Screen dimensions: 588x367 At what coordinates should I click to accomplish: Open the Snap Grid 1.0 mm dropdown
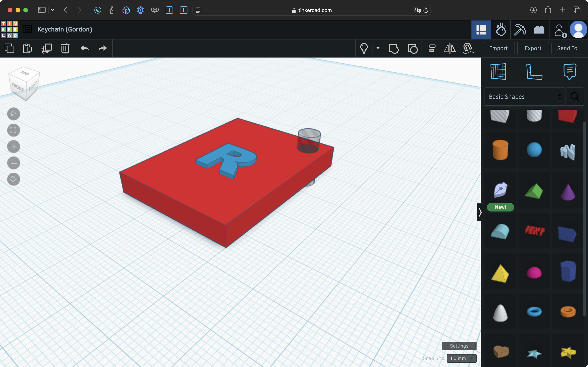coord(461,358)
